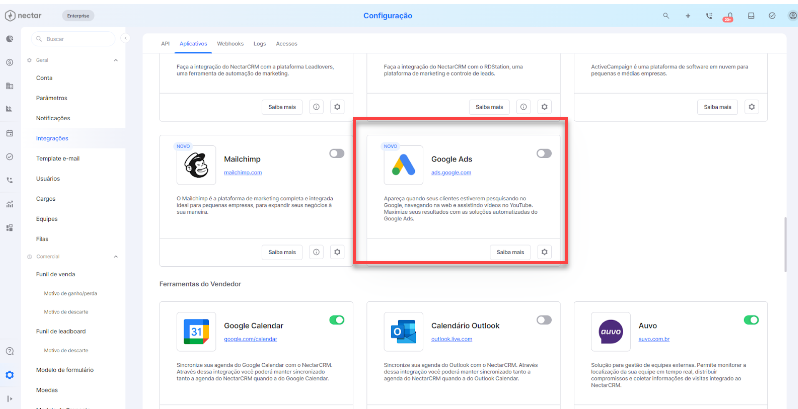Open the building companies icon in left rail
Viewport: 798px width, 409px height.
point(10,86)
